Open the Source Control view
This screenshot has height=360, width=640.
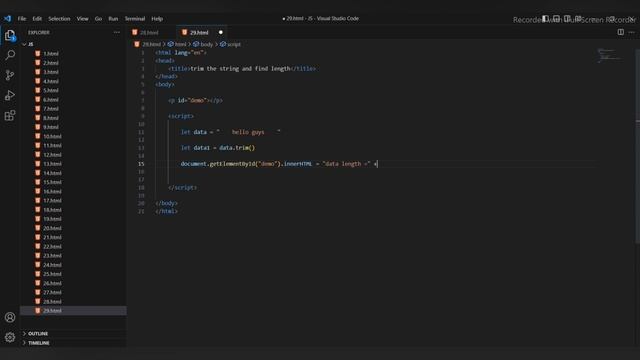click(x=10, y=75)
